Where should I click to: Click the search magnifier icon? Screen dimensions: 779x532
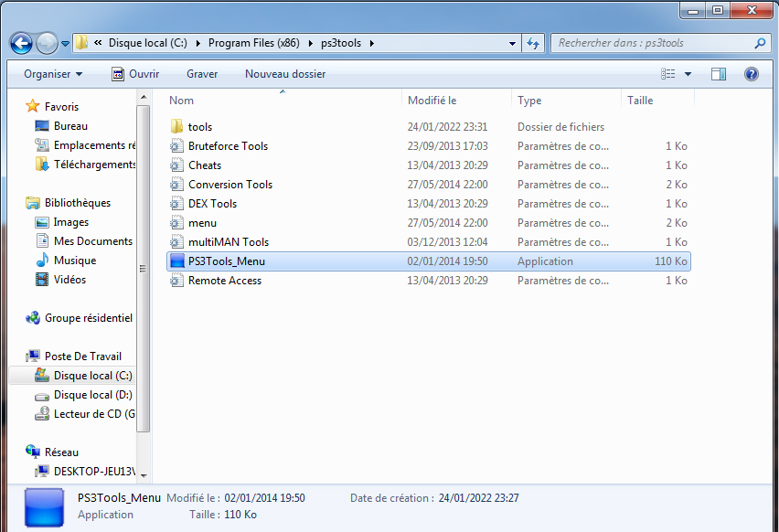click(760, 43)
